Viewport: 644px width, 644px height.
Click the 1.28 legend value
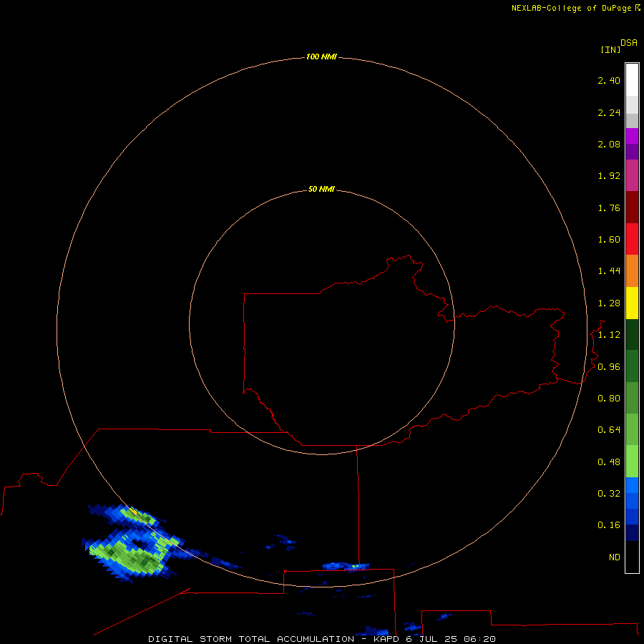tap(609, 303)
